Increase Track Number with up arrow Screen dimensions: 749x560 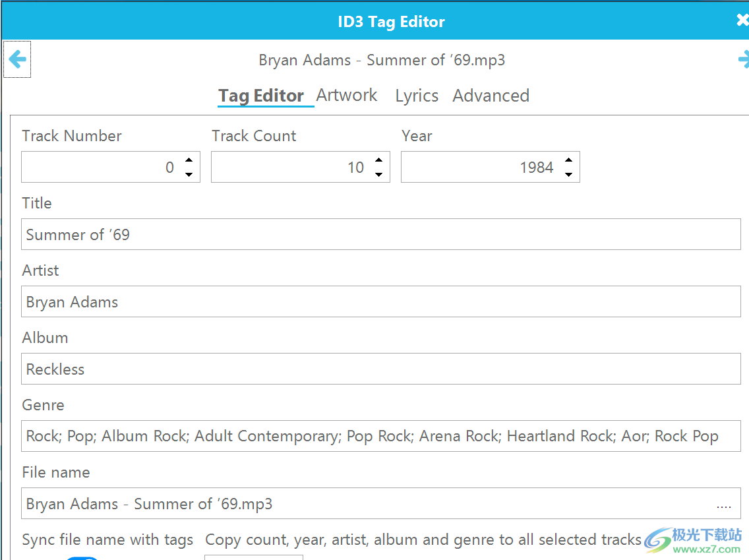tap(189, 160)
